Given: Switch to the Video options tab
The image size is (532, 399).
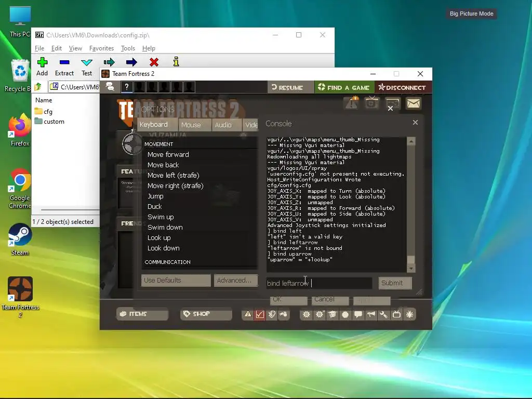Looking at the screenshot, I should point(250,125).
